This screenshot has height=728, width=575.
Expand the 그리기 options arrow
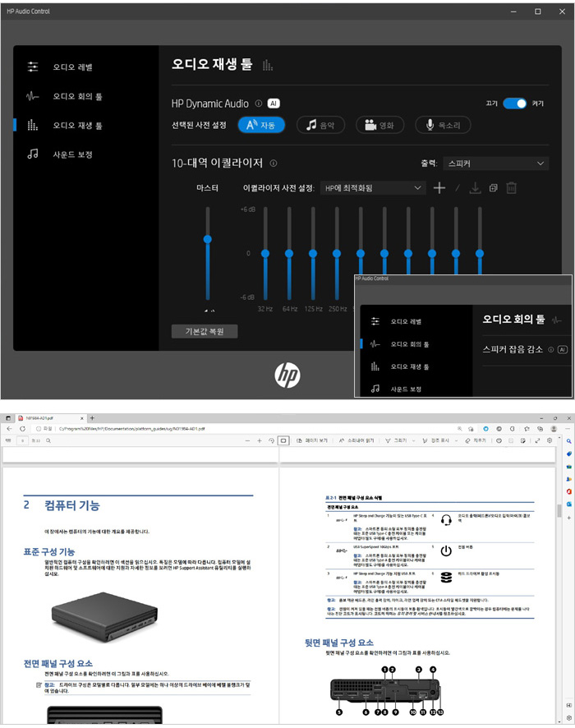pyautogui.click(x=413, y=440)
